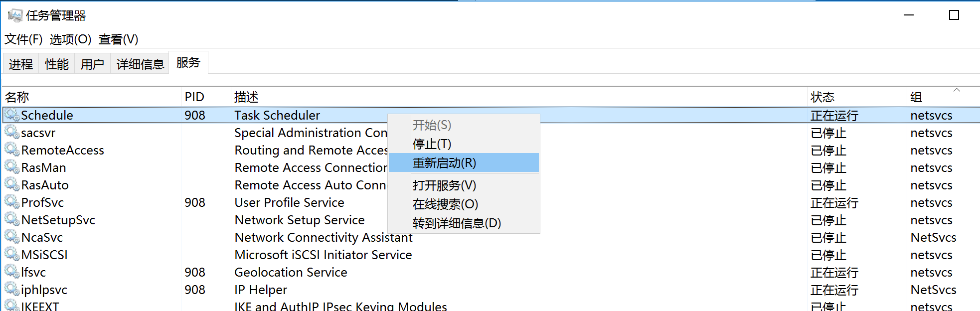The width and height of the screenshot is (980, 311).
Task: Select the iphlpsvc service icon
Action: [x=12, y=290]
